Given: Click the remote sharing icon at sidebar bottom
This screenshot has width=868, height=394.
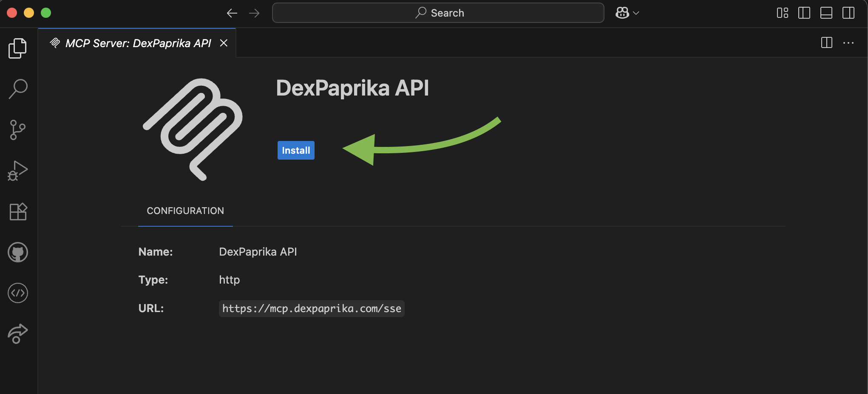Looking at the screenshot, I should (18, 334).
